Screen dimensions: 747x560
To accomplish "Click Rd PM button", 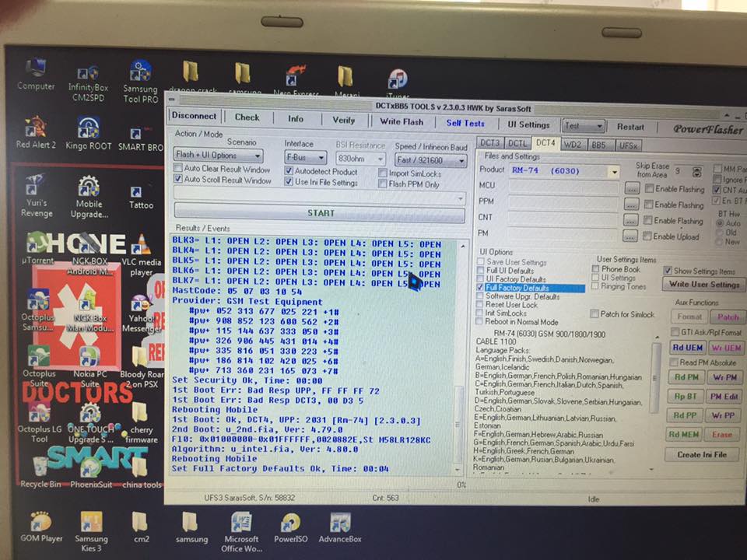I will tap(686, 376).
